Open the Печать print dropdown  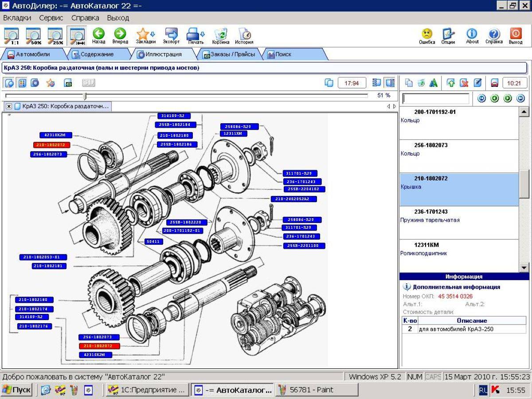click(x=196, y=34)
